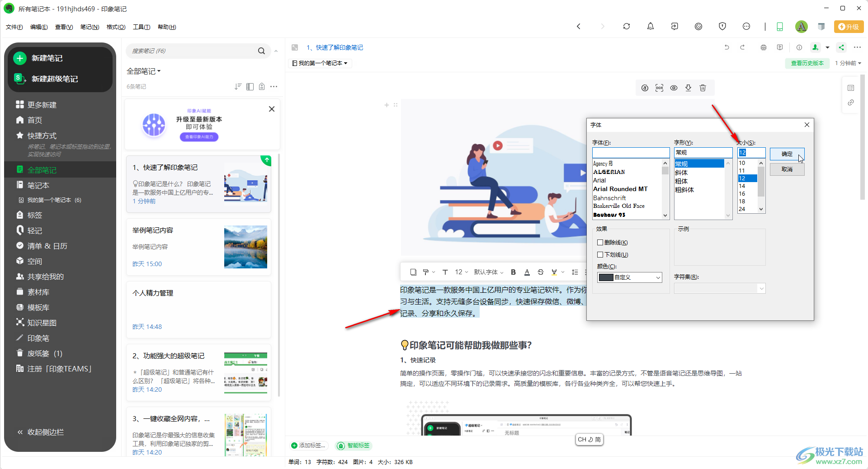This screenshot has height=469, width=868.
Task: Collapse the search area chevron
Action: pyautogui.click(x=276, y=51)
